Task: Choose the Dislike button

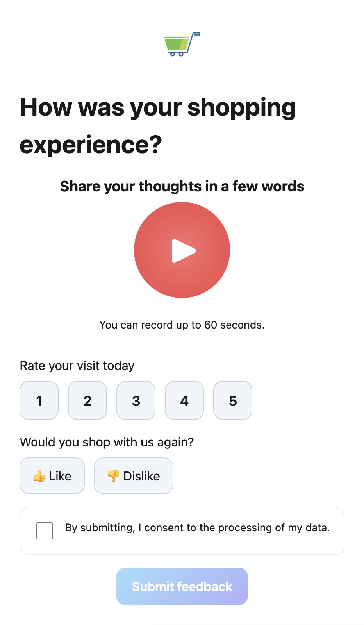Action: (134, 476)
